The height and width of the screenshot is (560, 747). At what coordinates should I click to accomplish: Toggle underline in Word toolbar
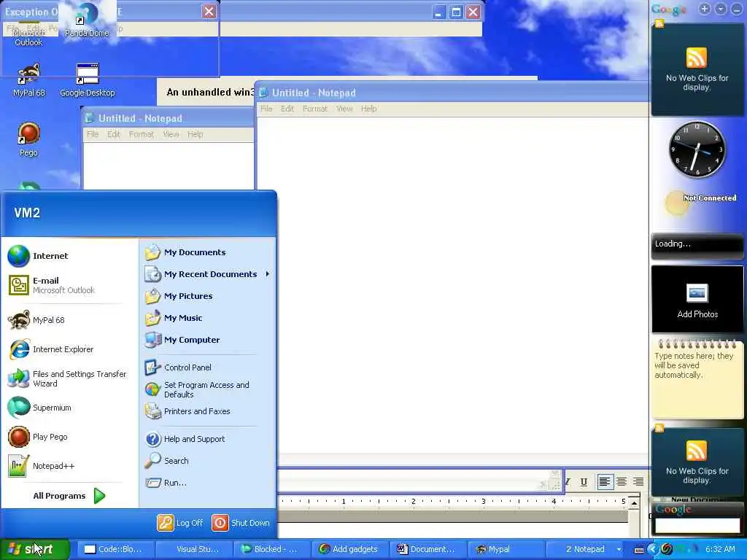click(584, 481)
